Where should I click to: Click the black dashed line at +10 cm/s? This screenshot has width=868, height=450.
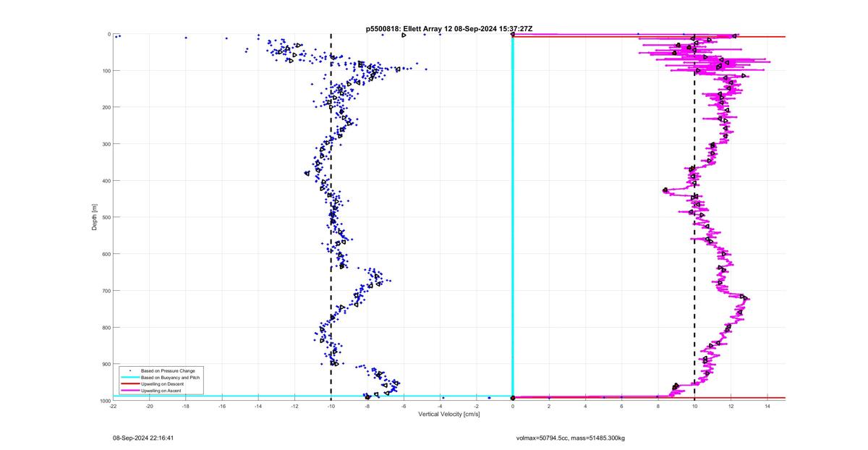click(694, 217)
